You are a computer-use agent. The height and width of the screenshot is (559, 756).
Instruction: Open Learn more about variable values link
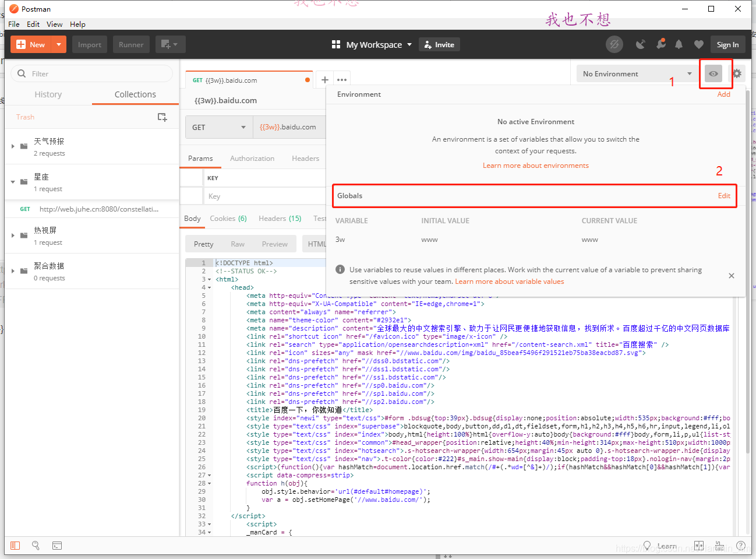(x=509, y=282)
